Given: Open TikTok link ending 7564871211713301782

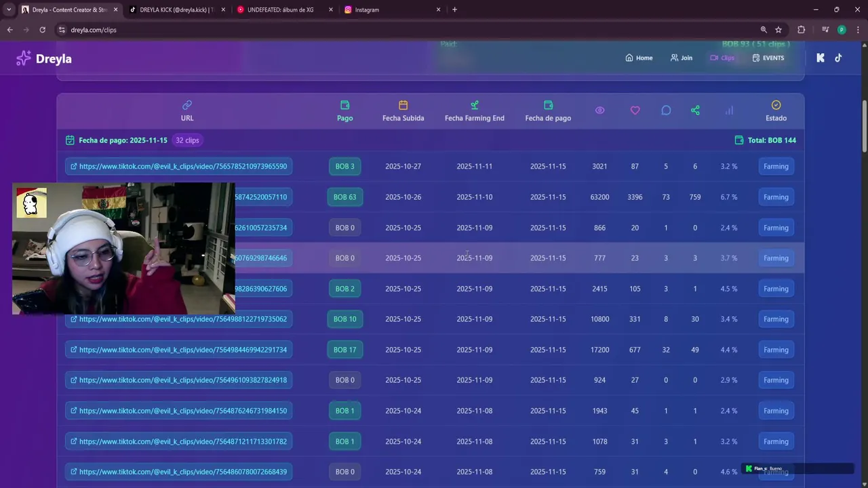Looking at the screenshot, I should coord(179,441).
